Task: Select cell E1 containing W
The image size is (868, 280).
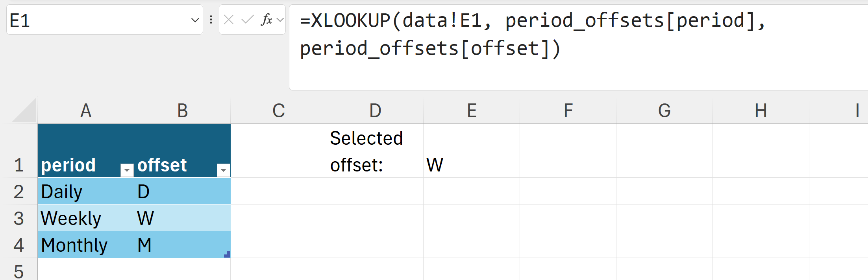Action: coord(471,151)
